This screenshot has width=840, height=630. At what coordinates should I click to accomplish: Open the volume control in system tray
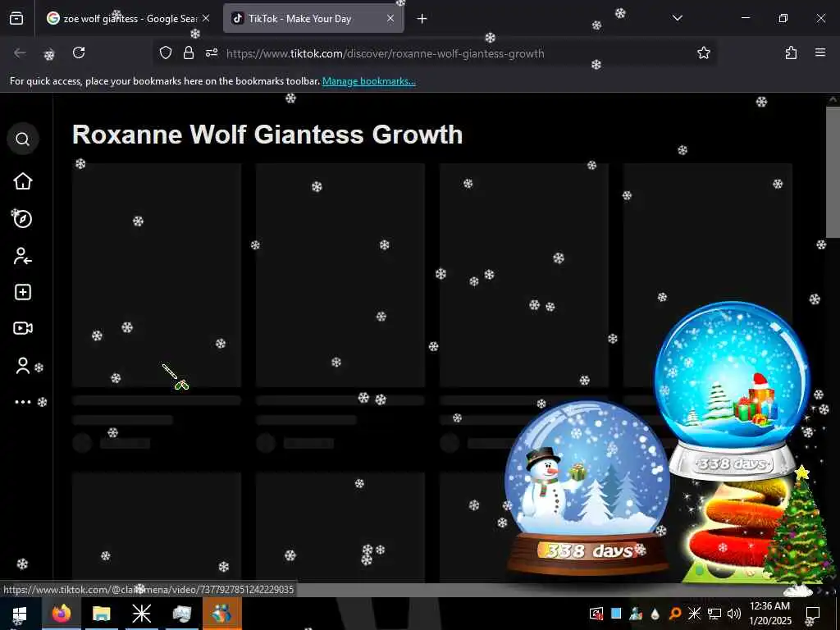coord(734,614)
